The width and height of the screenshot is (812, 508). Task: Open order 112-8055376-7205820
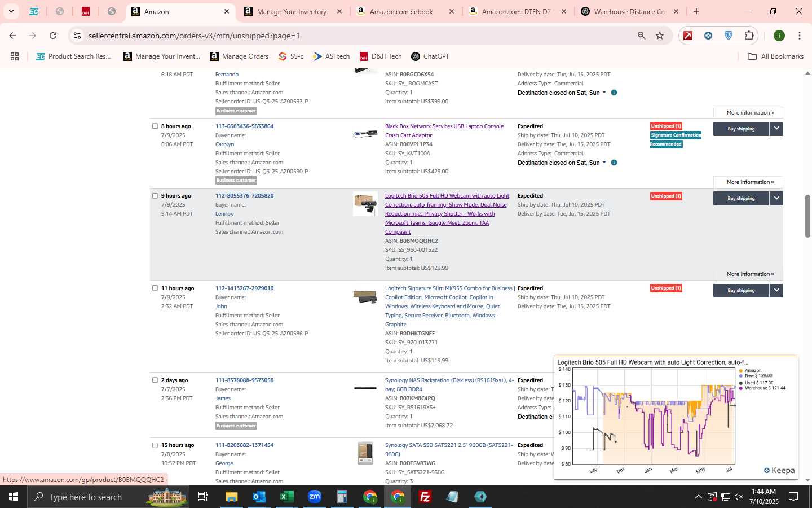pyautogui.click(x=244, y=195)
